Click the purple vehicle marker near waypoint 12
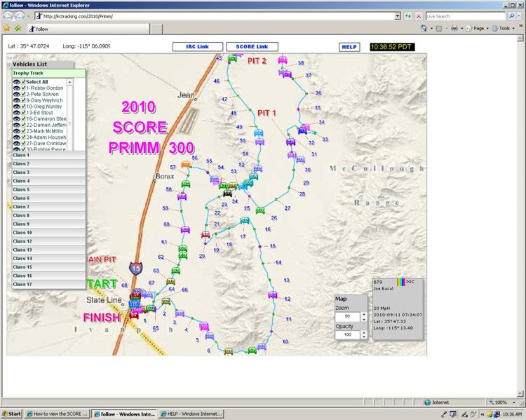This screenshot has width=526, height=420. point(273,295)
